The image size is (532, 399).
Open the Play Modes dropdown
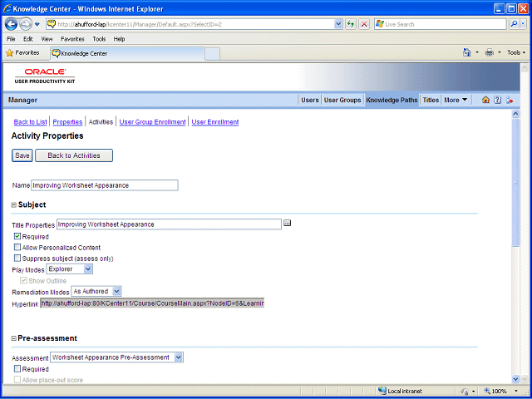point(69,269)
